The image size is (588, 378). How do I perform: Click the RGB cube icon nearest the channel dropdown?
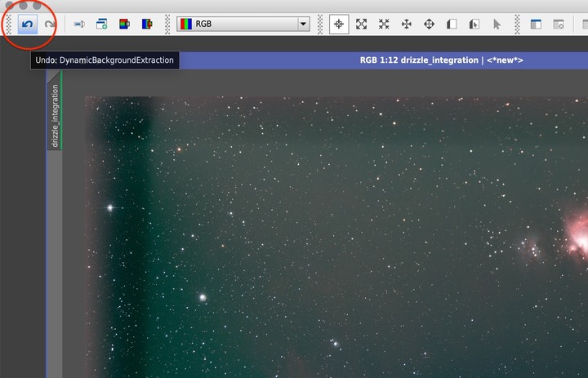(147, 24)
